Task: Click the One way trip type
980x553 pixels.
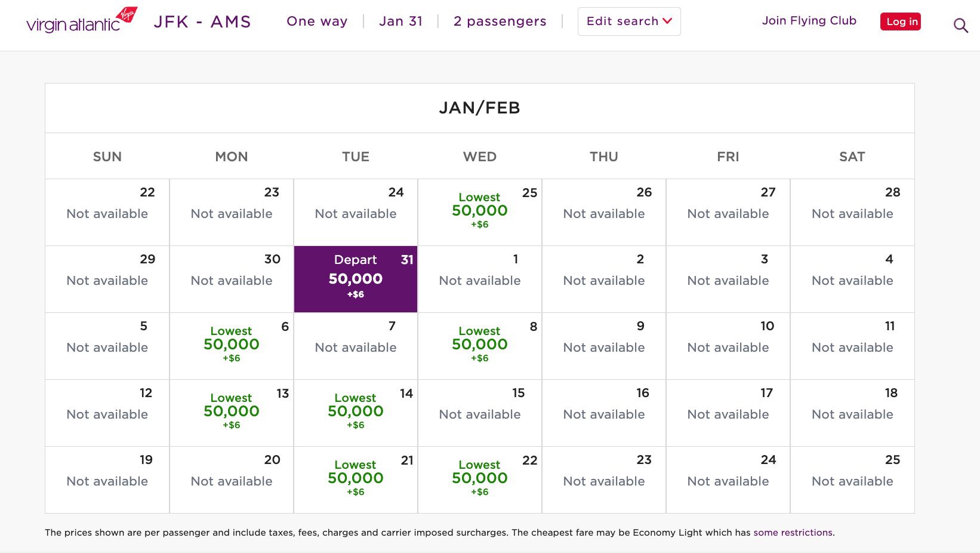Action: (317, 21)
